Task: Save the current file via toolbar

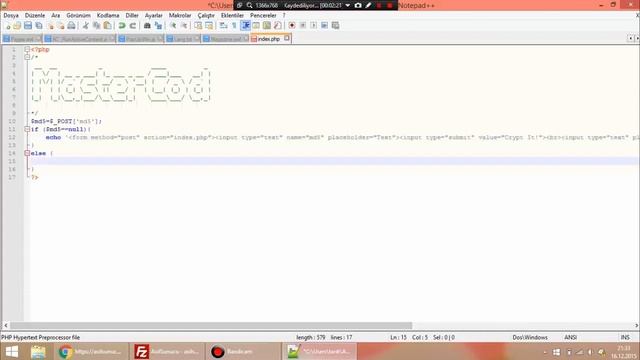Action: [x=28, y=26]
